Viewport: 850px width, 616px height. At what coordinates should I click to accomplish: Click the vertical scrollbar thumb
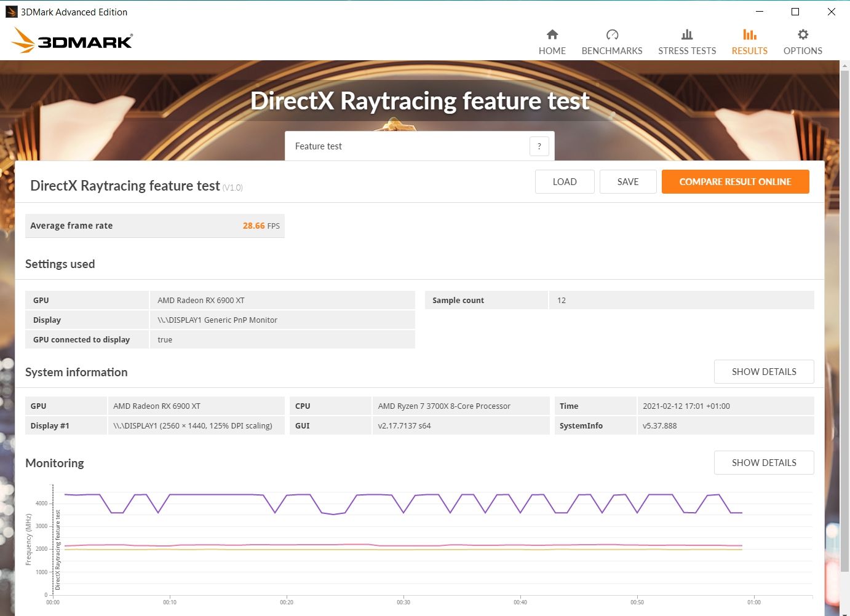tap(844, 320)
